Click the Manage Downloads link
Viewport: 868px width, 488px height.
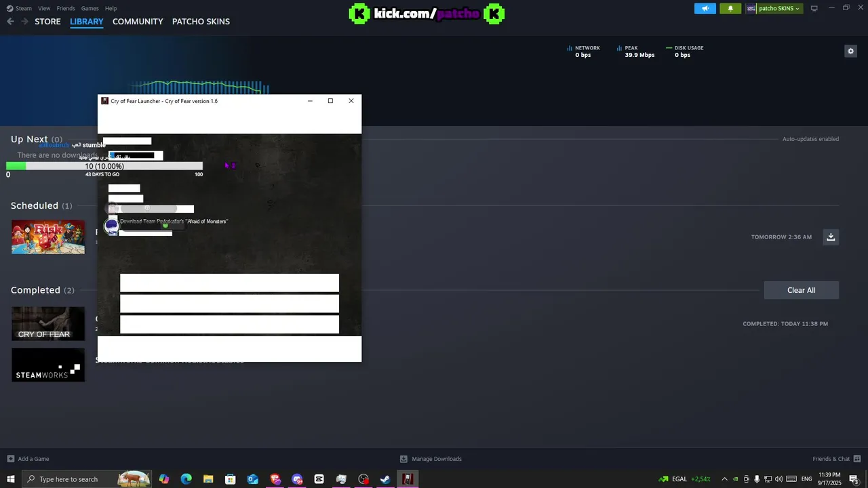[431, 459]
